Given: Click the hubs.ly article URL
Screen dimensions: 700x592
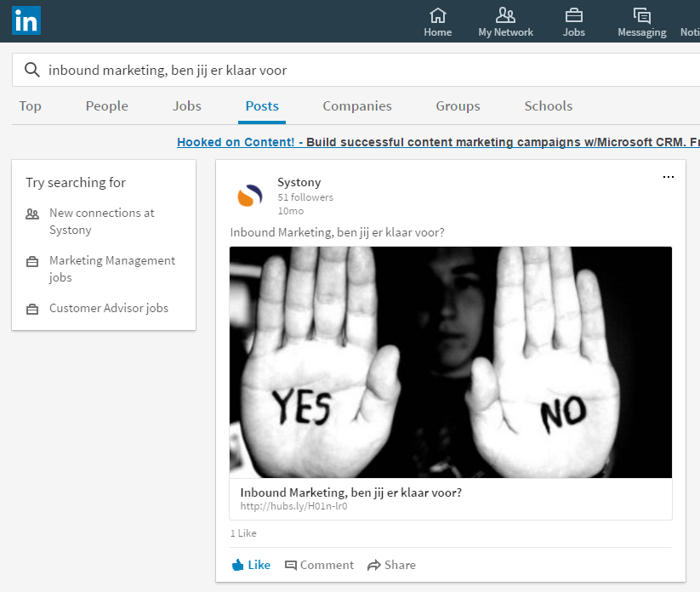Looking at the screenshot, I should point(293,506).
